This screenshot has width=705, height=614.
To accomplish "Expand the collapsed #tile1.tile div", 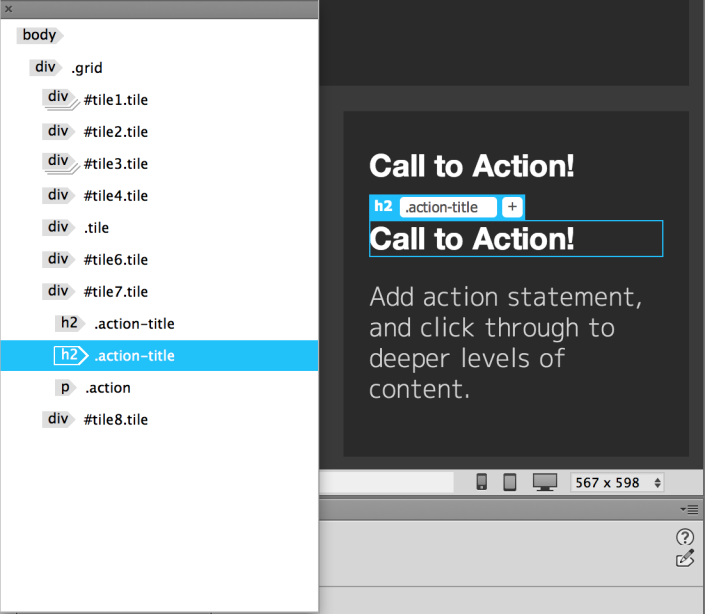I will (x=59, y=99).
